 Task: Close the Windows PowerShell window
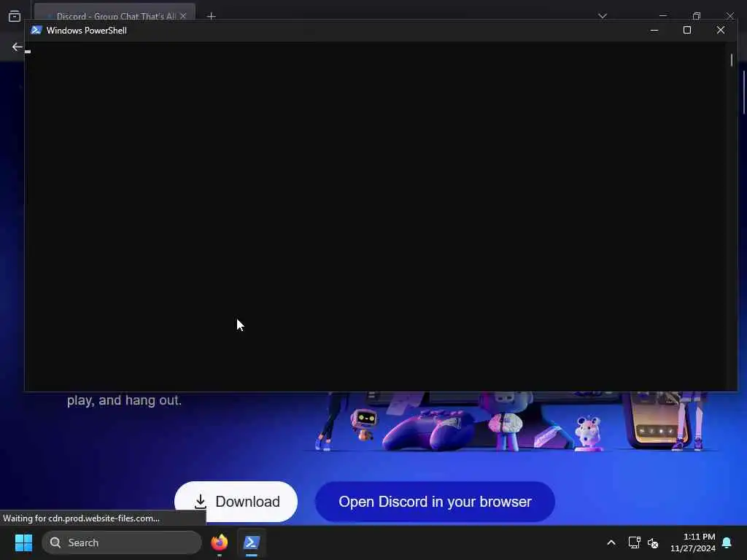pos(721,30)
